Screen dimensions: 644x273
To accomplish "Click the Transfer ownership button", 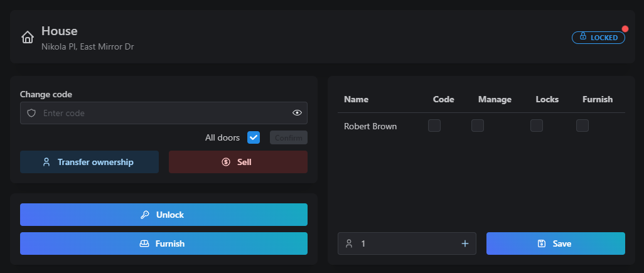I will click(x=90, y=162).
